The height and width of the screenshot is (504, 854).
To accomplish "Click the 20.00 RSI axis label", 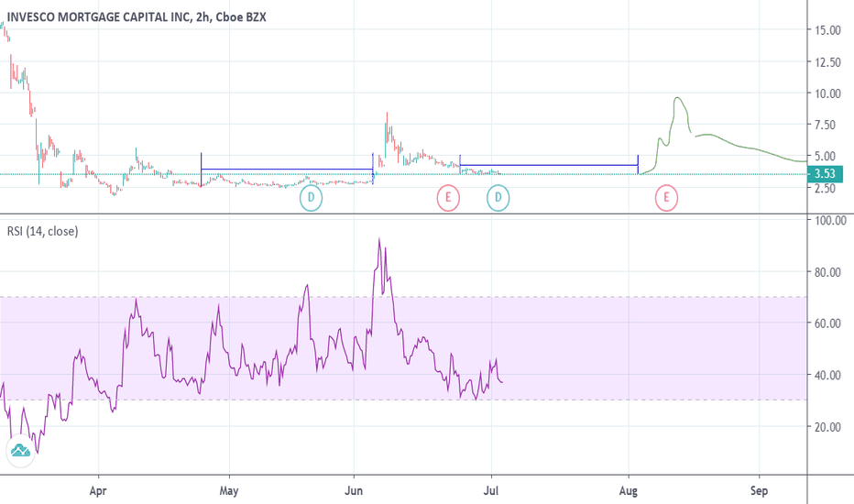I will click(827, 427).
